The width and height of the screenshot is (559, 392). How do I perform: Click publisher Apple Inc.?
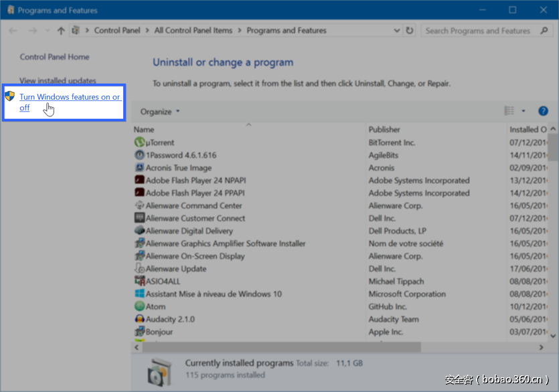coord(386,332)
